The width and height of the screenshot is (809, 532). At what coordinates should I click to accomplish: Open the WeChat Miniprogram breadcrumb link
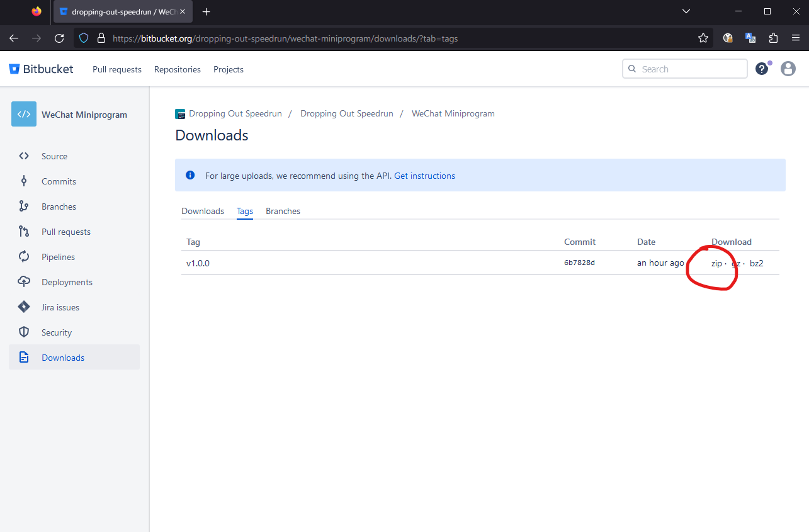[453, 114]
